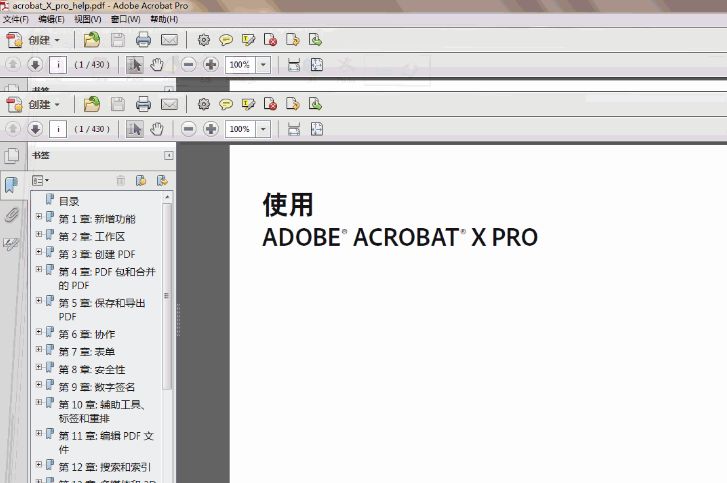
Task: Activate the Select tool in the lower toolbar
Action: [x=135, y=129]
